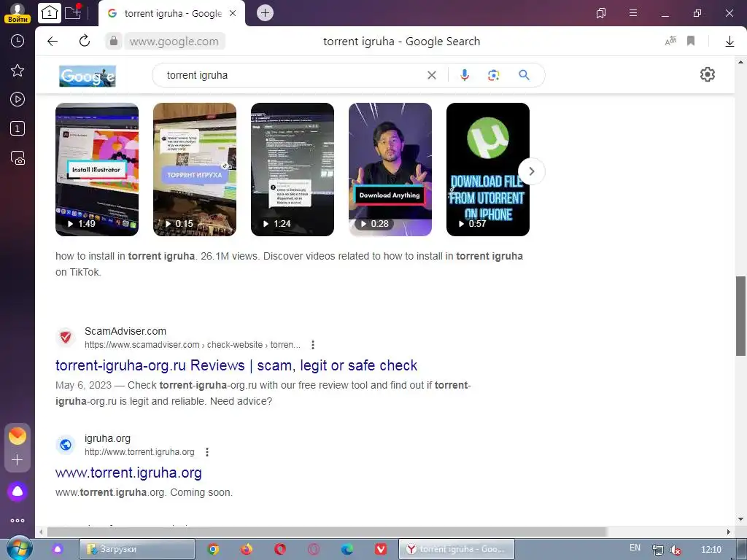Launch Alice assistant purple icon in sidebar
Screen dimensions: 747x560
(x=18, y=491)
